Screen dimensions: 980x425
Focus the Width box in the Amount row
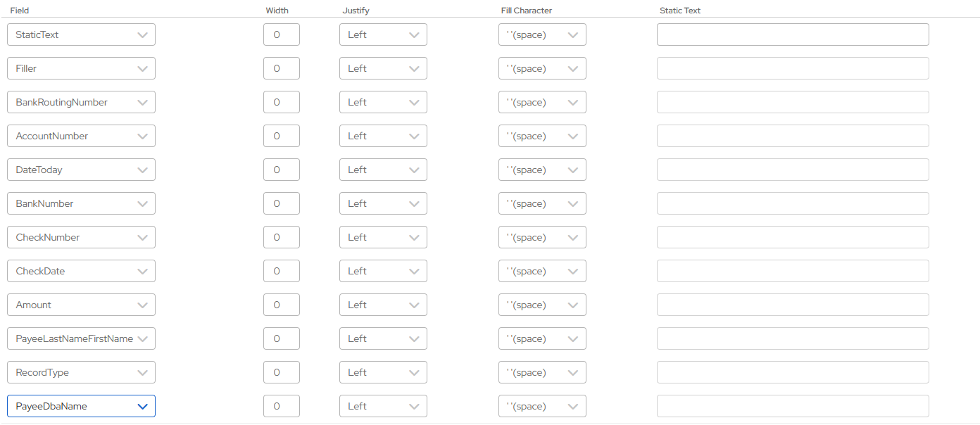click(x=281, y=305)
